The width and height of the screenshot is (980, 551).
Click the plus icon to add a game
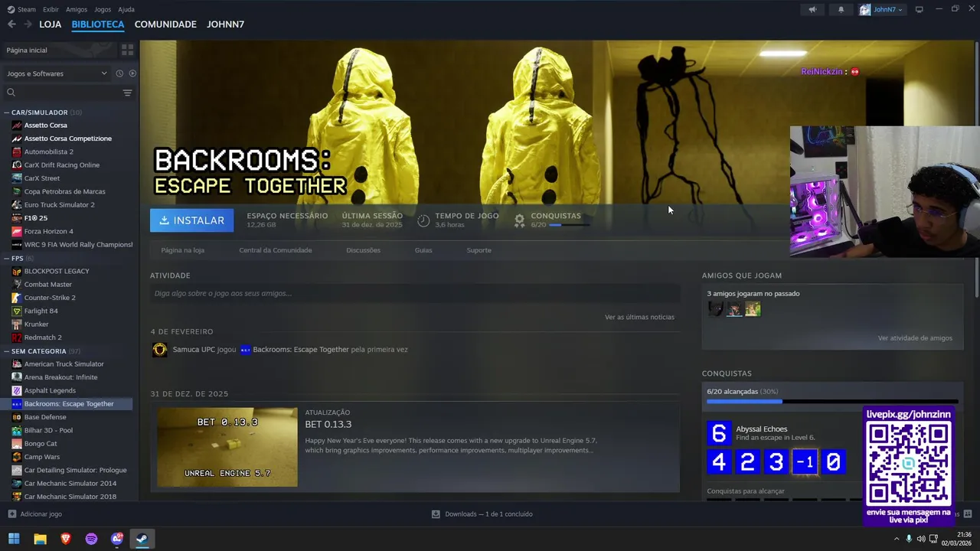[11, 514]
